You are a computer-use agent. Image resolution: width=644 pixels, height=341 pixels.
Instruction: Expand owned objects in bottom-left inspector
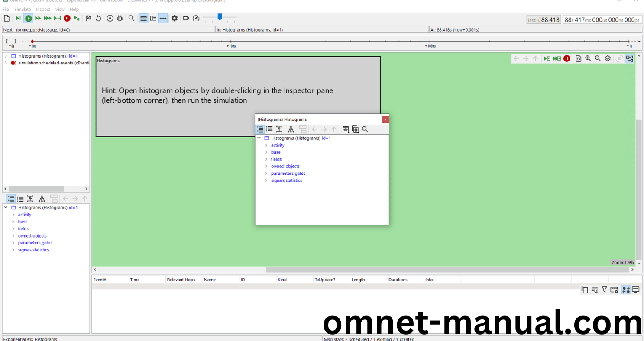click(x=13, y=236)
